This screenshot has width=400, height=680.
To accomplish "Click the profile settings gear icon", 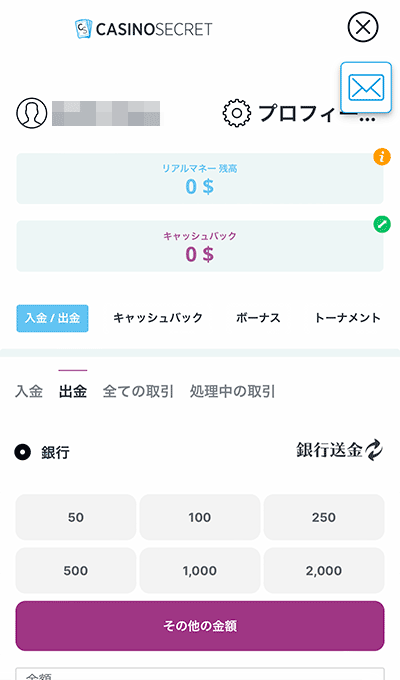I will (x=236, y=113).
